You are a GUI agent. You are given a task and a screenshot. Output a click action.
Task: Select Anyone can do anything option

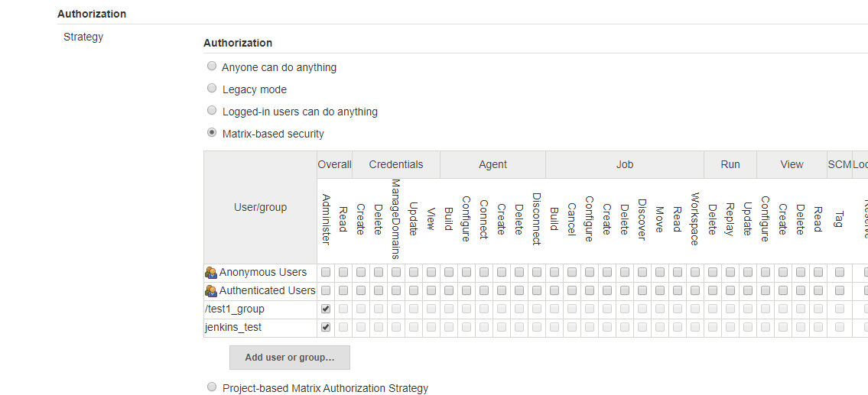click(x=212, y=66)
